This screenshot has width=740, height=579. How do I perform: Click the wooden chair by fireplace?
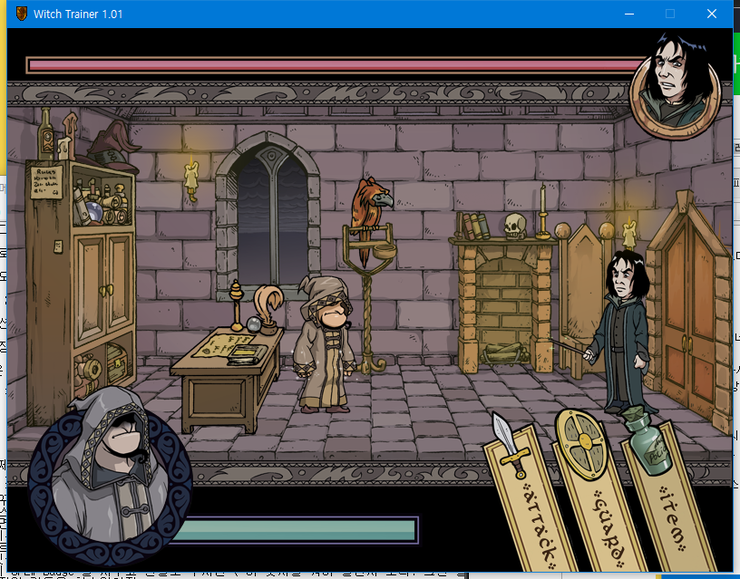pos(583,300)
